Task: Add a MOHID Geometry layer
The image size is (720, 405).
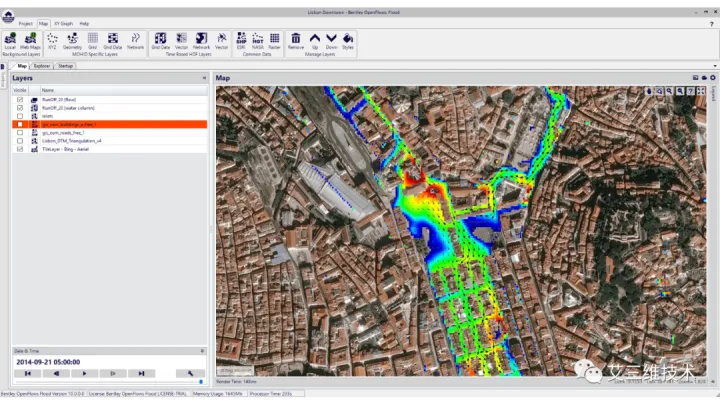Action: click(x=72, y=40)
